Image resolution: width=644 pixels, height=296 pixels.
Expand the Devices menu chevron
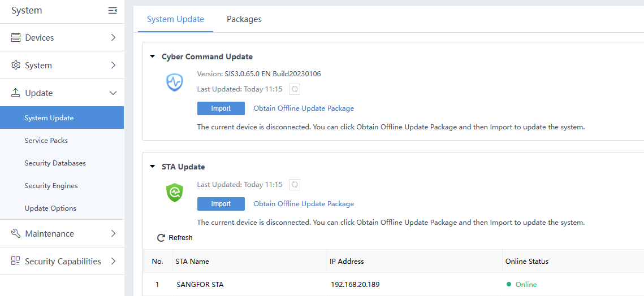tap(113, 38)
